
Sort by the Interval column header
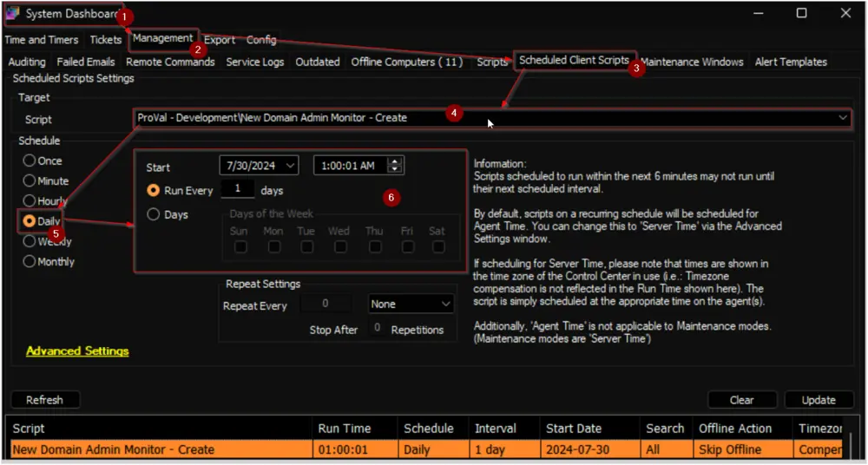tap(504, 429)
